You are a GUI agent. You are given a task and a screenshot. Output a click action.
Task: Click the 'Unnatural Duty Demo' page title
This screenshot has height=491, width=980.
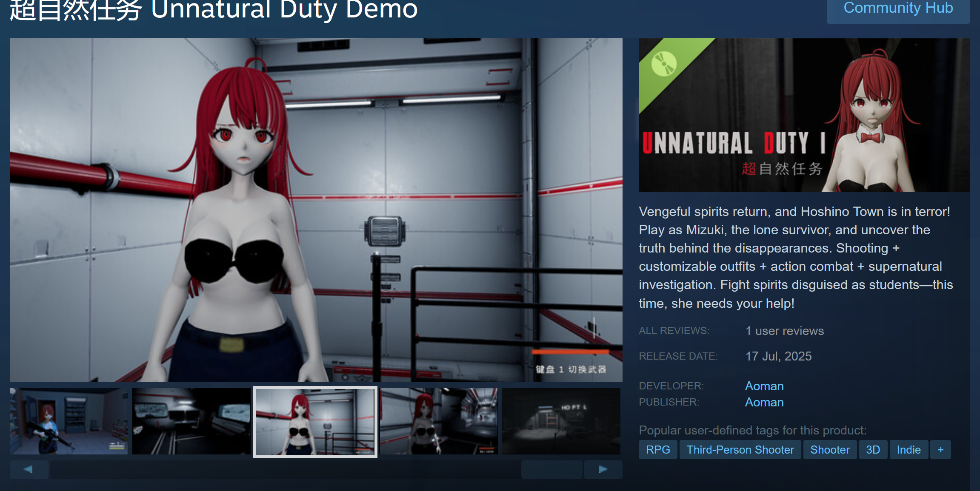(214, 9)
